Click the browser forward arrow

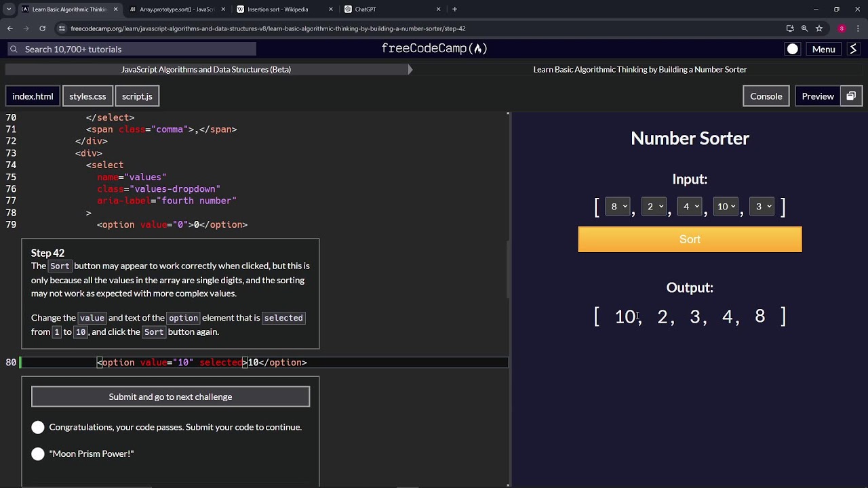[x=26, y=28]
